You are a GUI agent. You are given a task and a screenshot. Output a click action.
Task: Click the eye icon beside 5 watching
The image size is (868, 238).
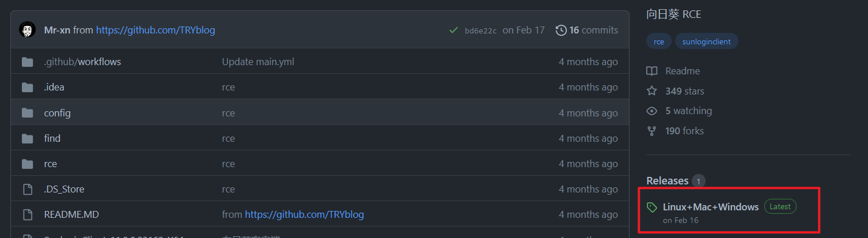[x=651, y=111]
